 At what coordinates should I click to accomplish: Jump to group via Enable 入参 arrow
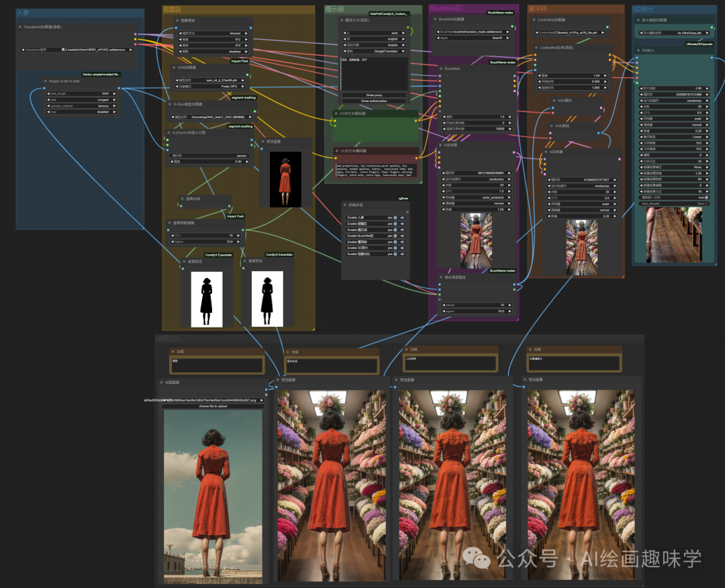[402, 217]
